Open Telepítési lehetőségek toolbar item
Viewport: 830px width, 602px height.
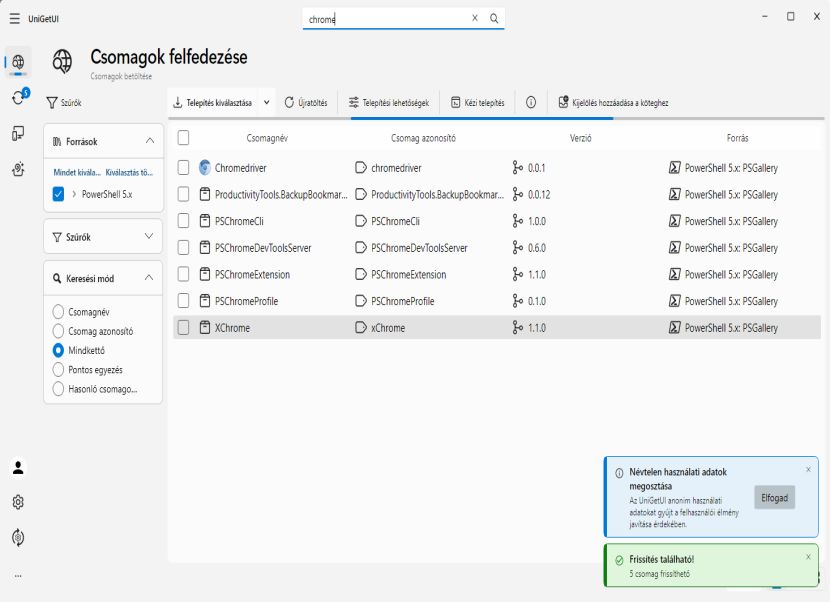(389, 102)
